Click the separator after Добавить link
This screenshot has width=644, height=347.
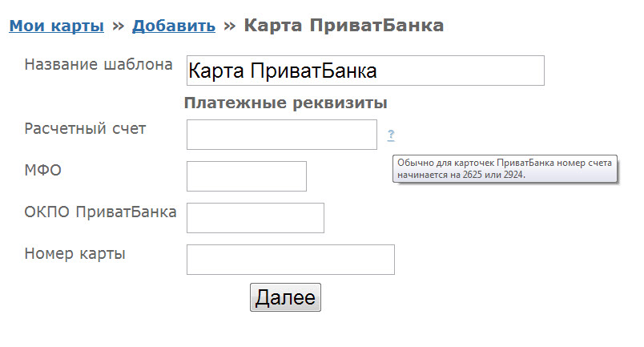click(229, 26)
